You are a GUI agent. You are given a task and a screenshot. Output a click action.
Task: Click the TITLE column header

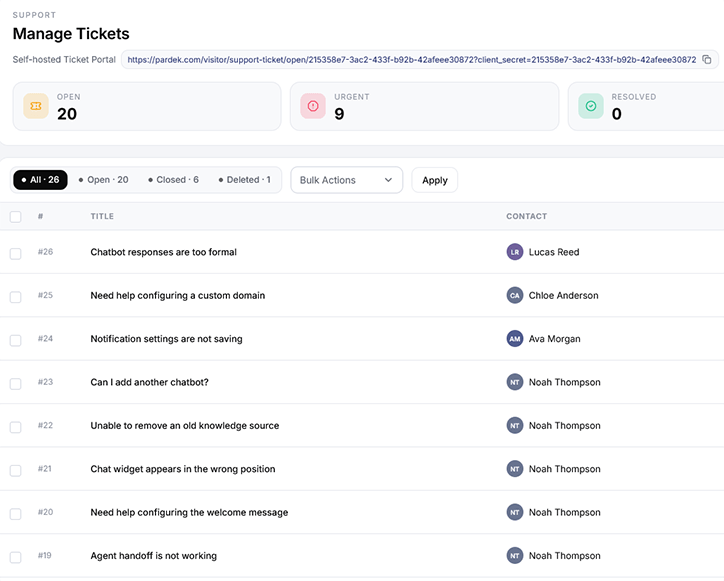[102, 216]
